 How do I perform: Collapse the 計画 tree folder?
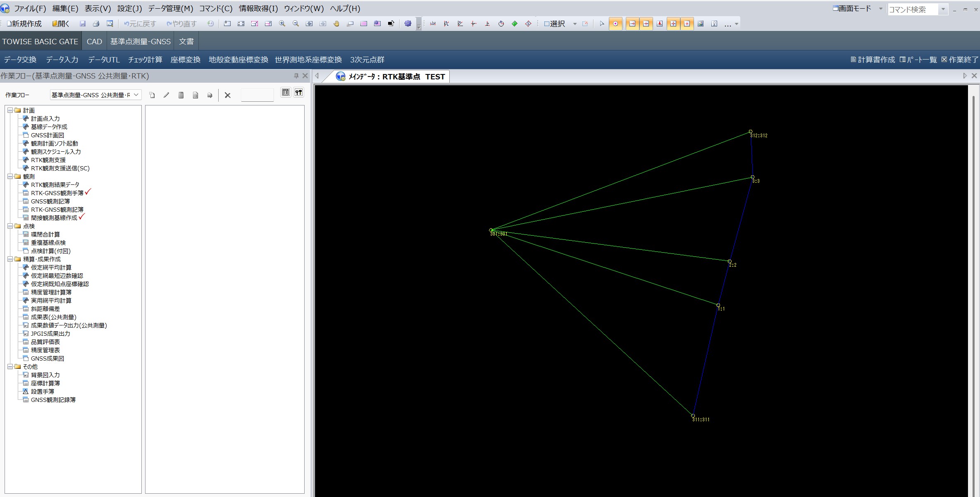[10, 110]
